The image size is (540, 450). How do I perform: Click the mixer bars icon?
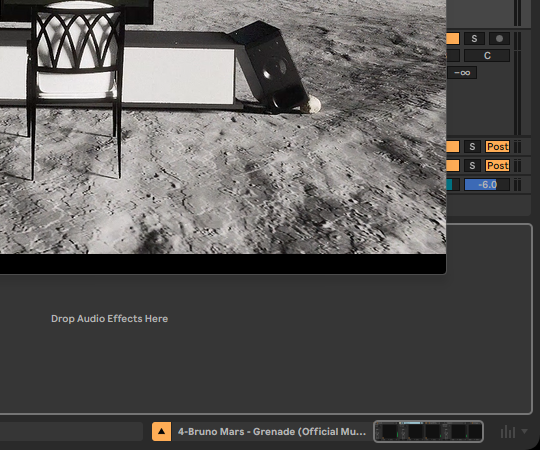tap(508, 431)
